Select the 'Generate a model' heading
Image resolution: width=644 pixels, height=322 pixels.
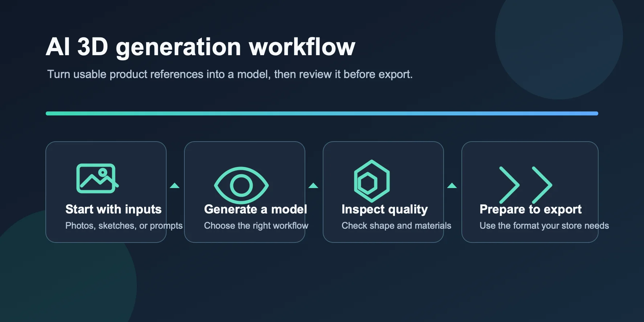coord(256,209)
